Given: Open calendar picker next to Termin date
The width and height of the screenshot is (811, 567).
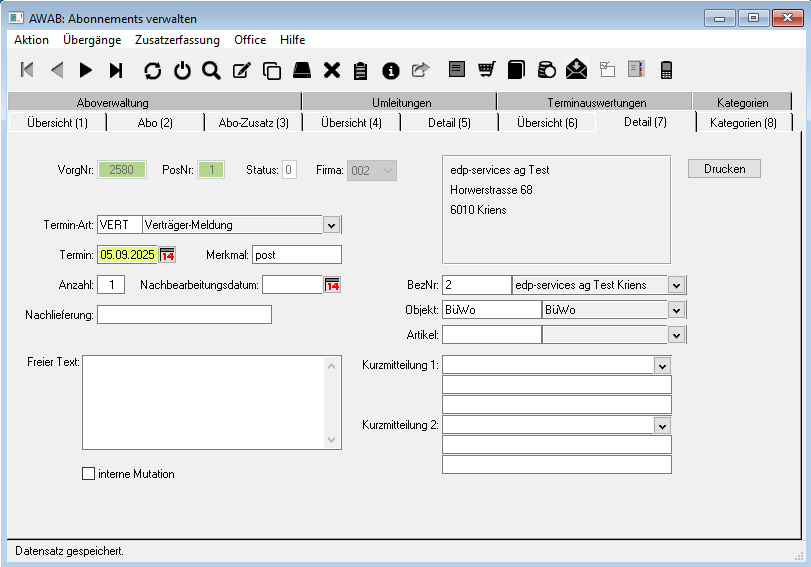Looking at the screenshot, I should click(x=168, y=255).
